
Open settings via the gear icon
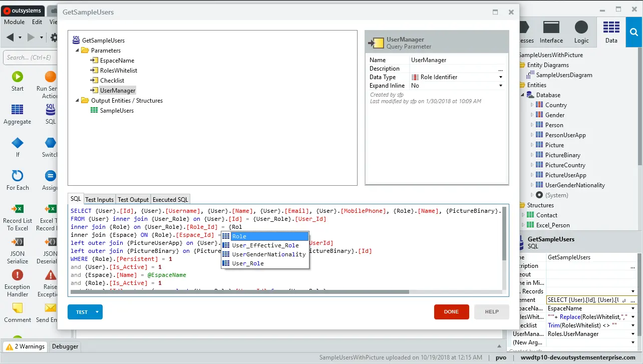pos(54,38)
